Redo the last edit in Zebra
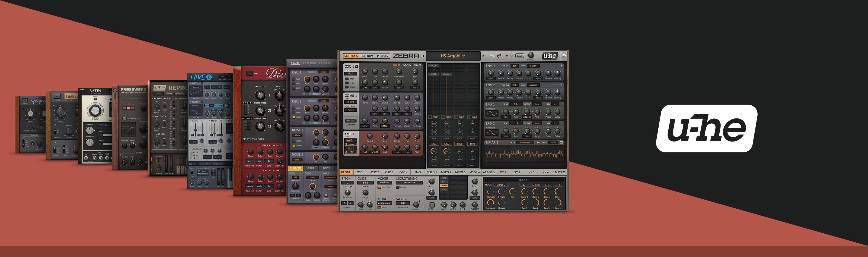 click(499, 56)
